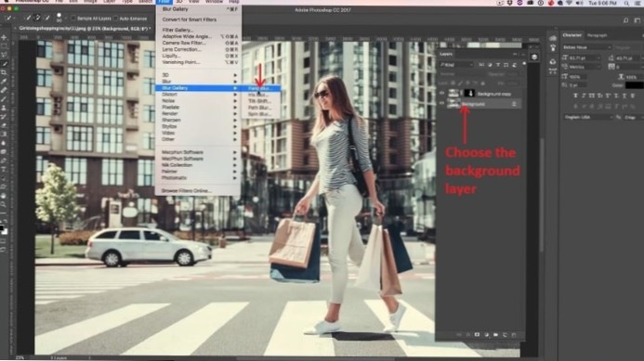Select the Rectangular Marquee tool
This screenshot has height=361, width=644.
pos(4,46)
